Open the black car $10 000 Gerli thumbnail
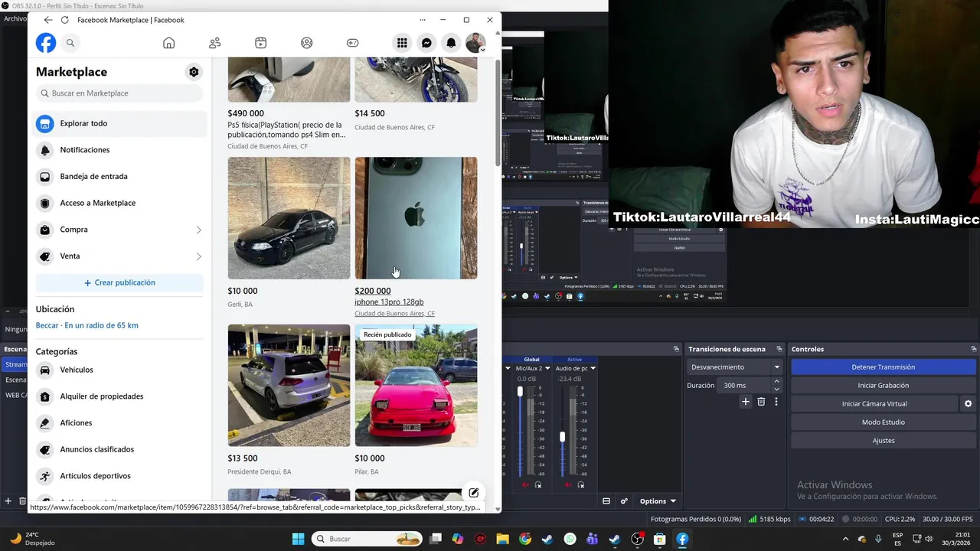Viewport: 980px width, 551px height. point(289,218)
